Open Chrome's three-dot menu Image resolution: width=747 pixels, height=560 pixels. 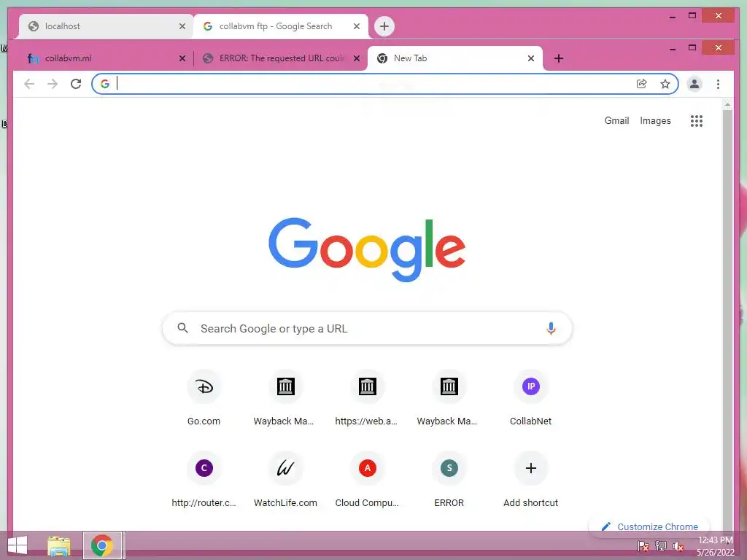718,85
